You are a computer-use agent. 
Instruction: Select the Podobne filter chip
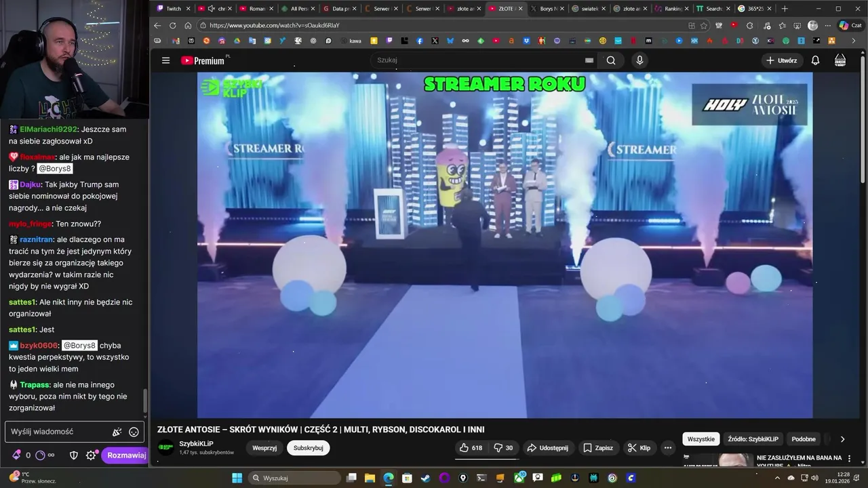tap(804, 439)
